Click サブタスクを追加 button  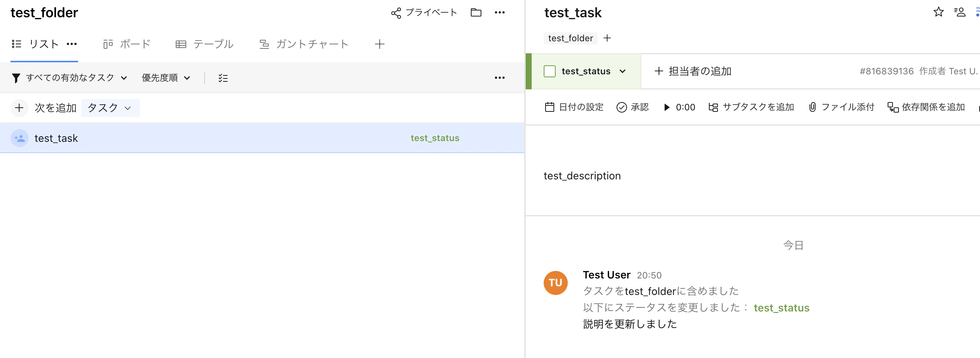(x=751, y=107)
